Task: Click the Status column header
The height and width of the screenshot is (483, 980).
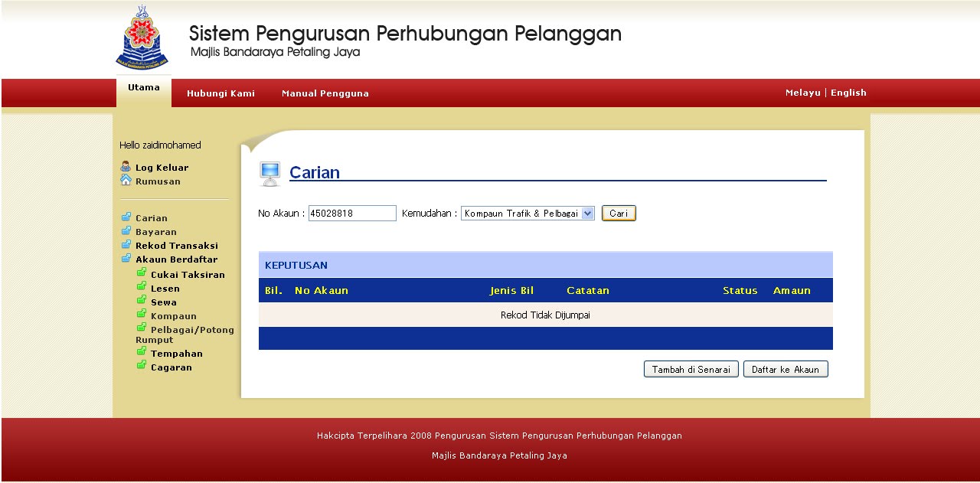Action: pos(740,291)
